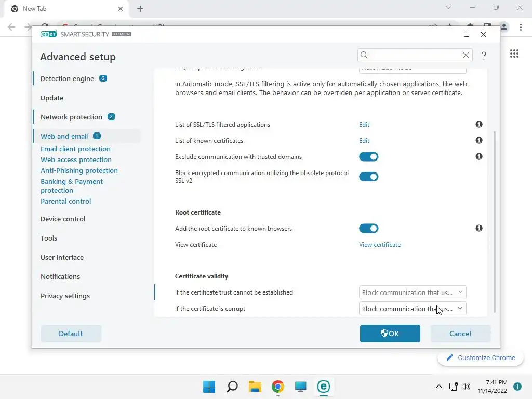The height and width of the screenshot is (399, 532).
Task: Click inside the Advanced setup search field
Action: click(415, 55)
